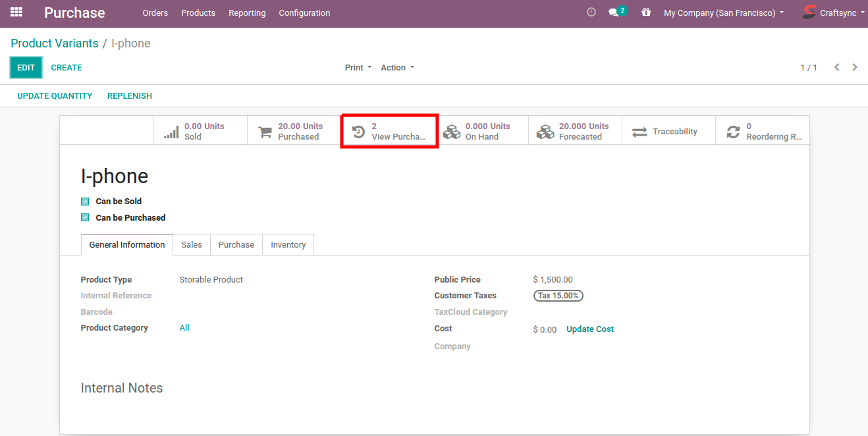Expand the Action dropdown

(397, 68)
